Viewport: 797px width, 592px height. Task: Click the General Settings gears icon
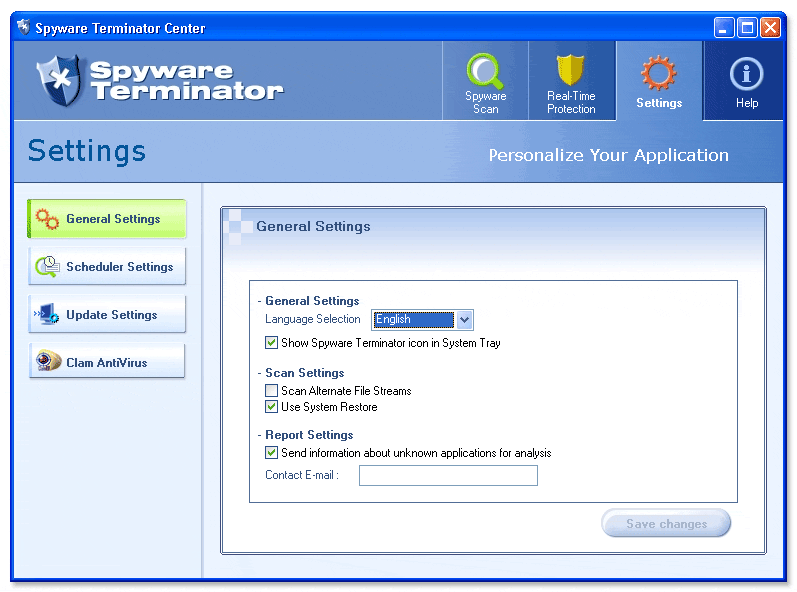coord(47,219)
